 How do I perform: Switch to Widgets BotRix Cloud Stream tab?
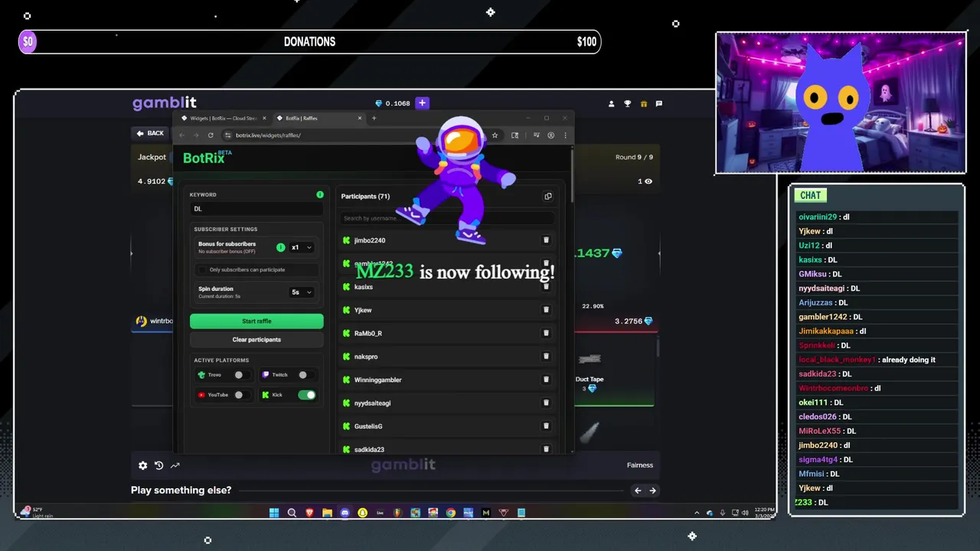[x=222, y=119]
